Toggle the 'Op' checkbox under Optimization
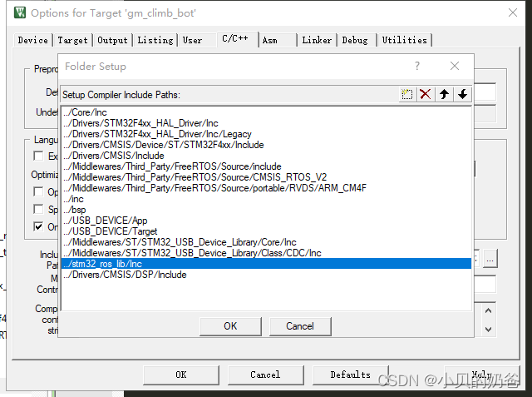Viewport: 532px width, 397px height. tap(38, 191)
